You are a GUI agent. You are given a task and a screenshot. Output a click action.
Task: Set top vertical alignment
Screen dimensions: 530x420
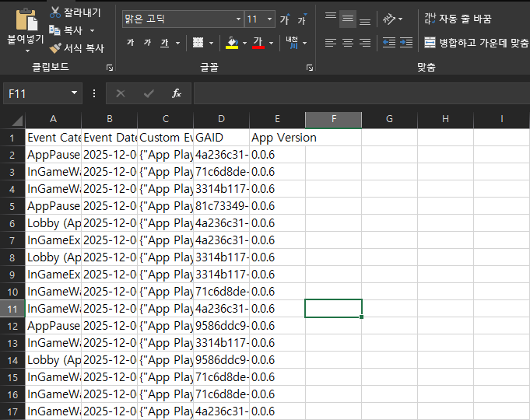pyautogui.click(x=331, y=18)
